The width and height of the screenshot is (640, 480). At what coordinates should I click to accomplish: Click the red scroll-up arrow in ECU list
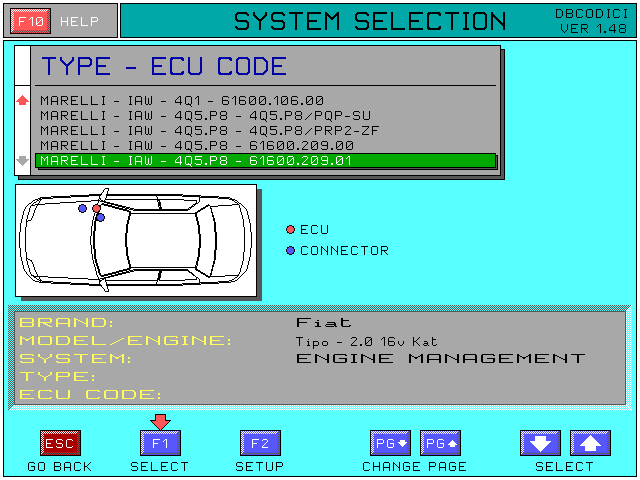pos(22,100)
